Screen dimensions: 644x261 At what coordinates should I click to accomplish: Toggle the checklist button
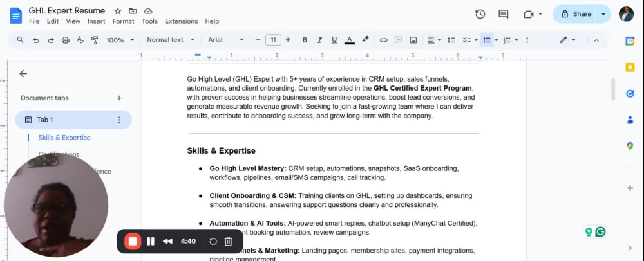click(x=466, y=40)
